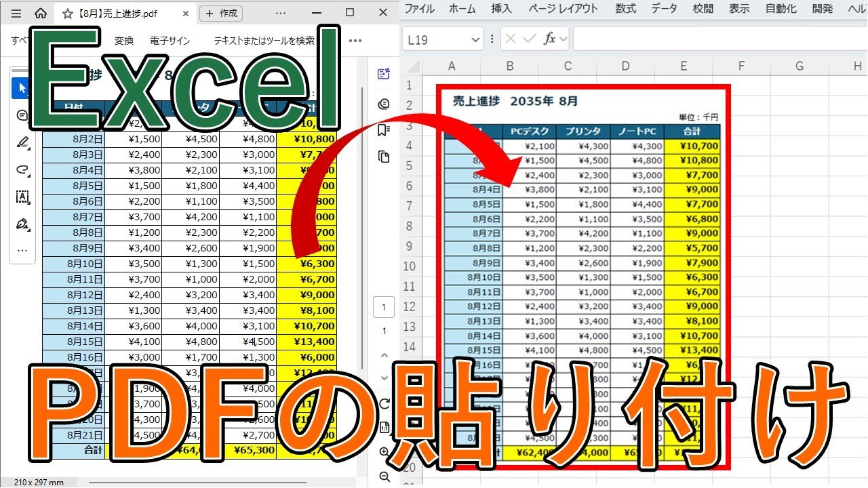Click ¥10,800 total in the PDF table
Screen dimensions: 868x488
[x=307, y=139]
